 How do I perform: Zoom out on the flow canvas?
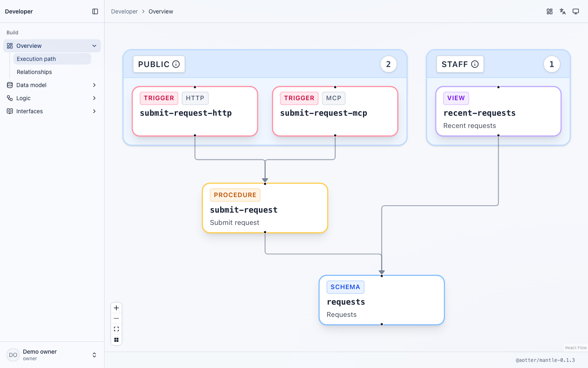pos(116,319)
